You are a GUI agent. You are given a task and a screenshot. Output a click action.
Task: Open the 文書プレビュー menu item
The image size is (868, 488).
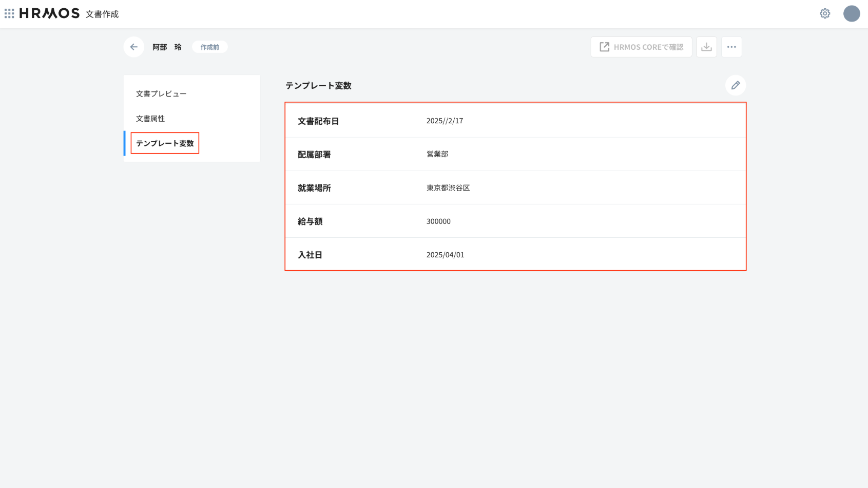161,94
